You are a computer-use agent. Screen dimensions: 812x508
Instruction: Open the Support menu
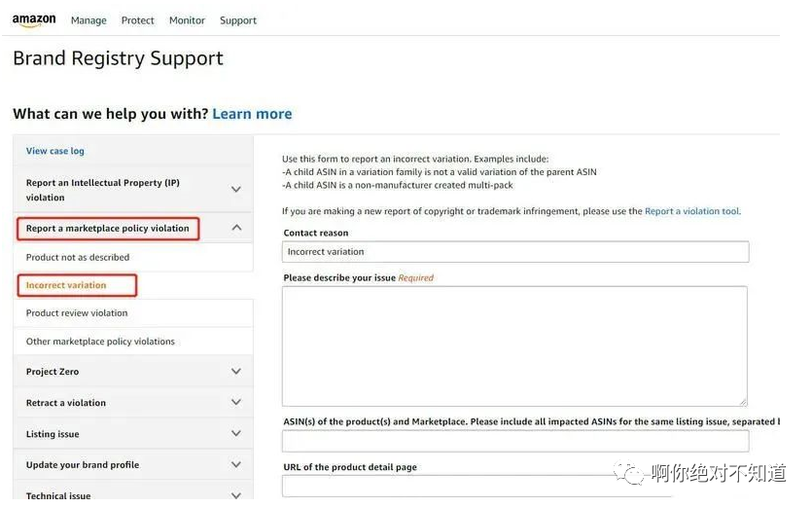pyautogui.click(x=238, y=20)
